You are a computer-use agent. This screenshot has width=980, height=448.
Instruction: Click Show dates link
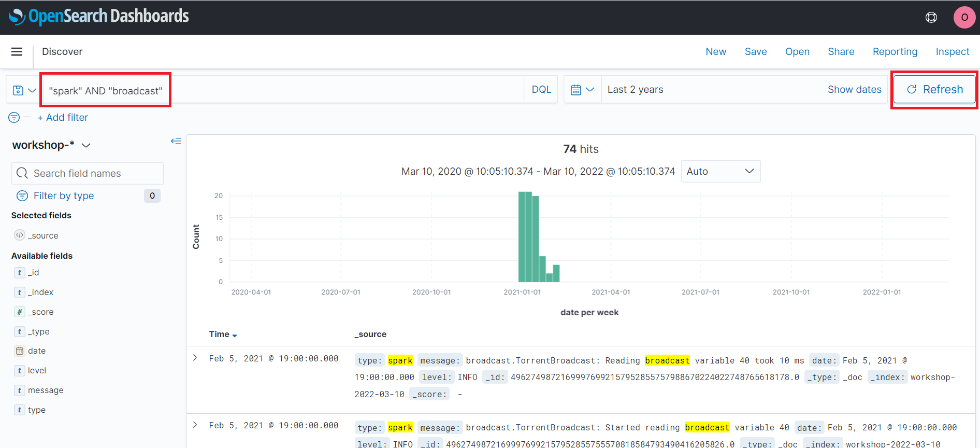(x=855, y=90)
